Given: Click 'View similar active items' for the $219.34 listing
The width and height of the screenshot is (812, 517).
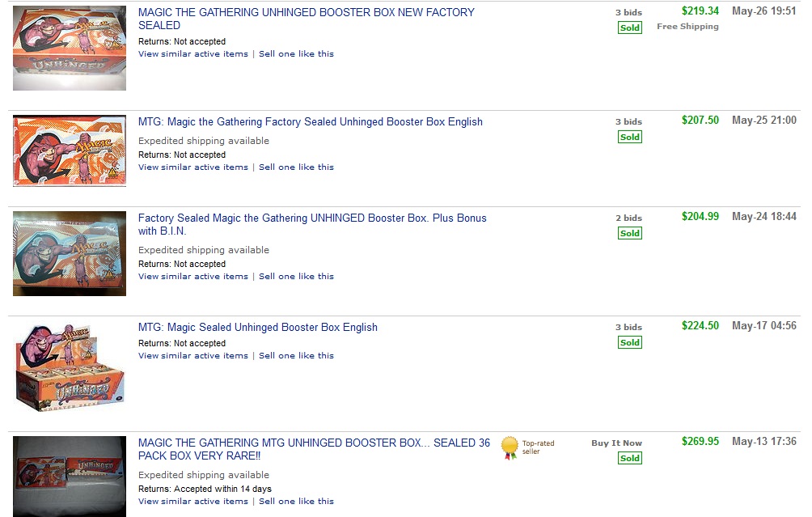Looking at the screenshot, I should [192, 54].
